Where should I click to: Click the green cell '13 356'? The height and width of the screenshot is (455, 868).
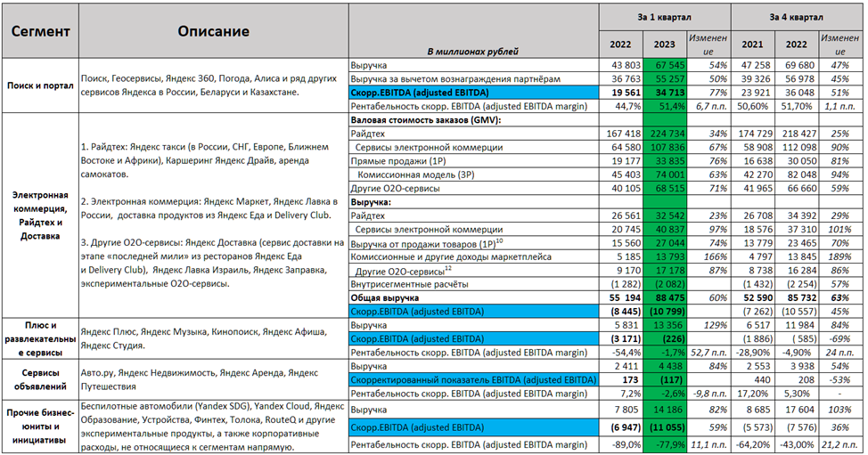point(664,325)
